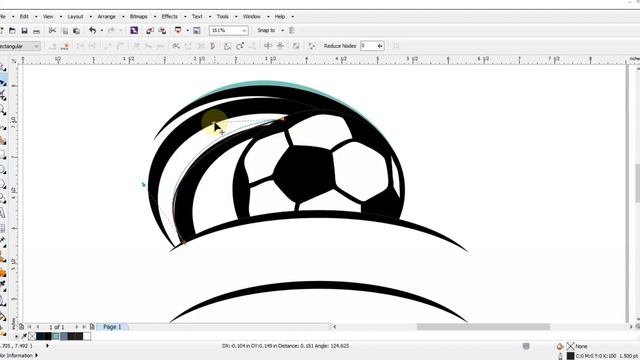Click the Publish to PDF icon
The height and width of the screenshot is (360, 640).
178,31
